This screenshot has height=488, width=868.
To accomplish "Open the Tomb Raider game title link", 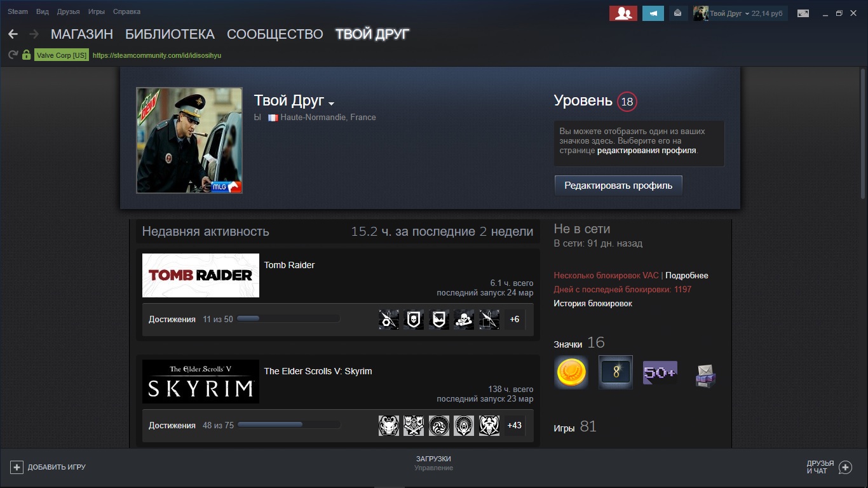I will click(289, 265).
